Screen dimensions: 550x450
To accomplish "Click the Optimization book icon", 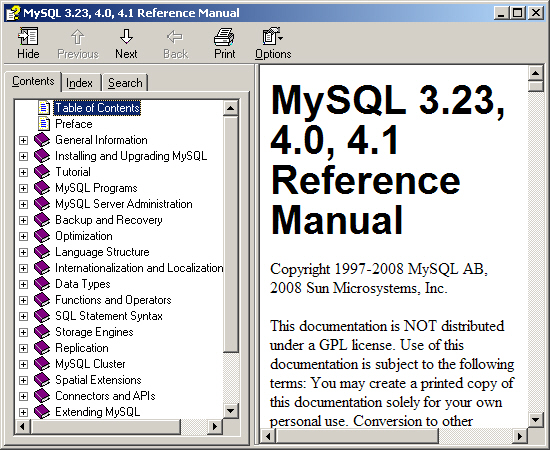I will tap(42, 236).
